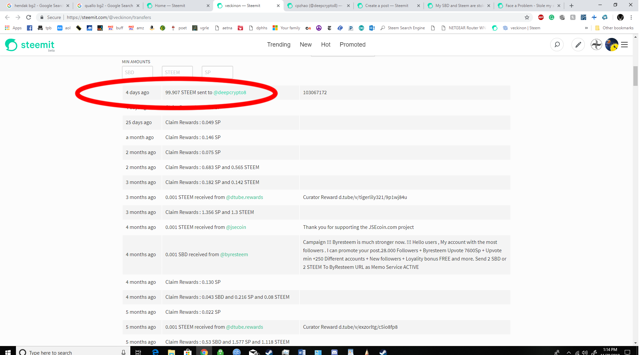644x355 pixels.
Task: Open @byresteem profile link
Action: tap(234, 255)
